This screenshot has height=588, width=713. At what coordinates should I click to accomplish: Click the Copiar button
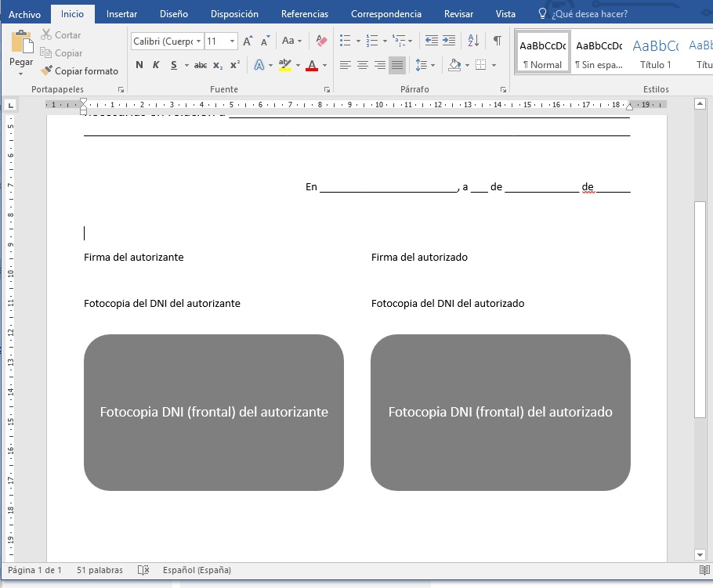[x=61, y=53]
